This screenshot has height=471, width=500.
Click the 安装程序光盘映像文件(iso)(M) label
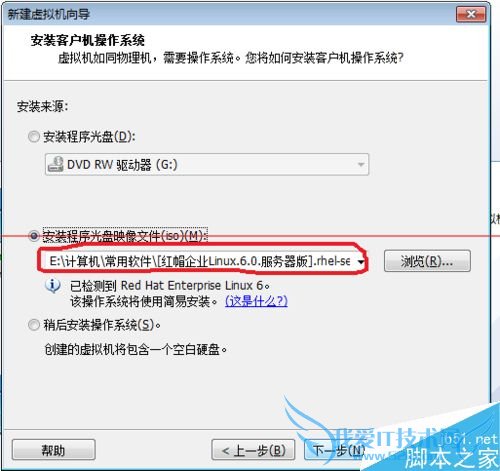click(x=125, y=236)
